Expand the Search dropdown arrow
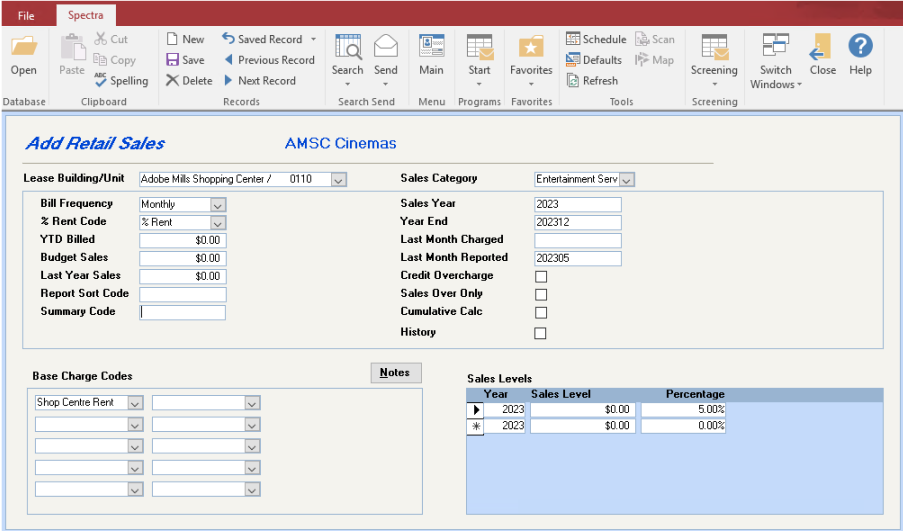This screenshot has width=903, height=532. point(348,84)
